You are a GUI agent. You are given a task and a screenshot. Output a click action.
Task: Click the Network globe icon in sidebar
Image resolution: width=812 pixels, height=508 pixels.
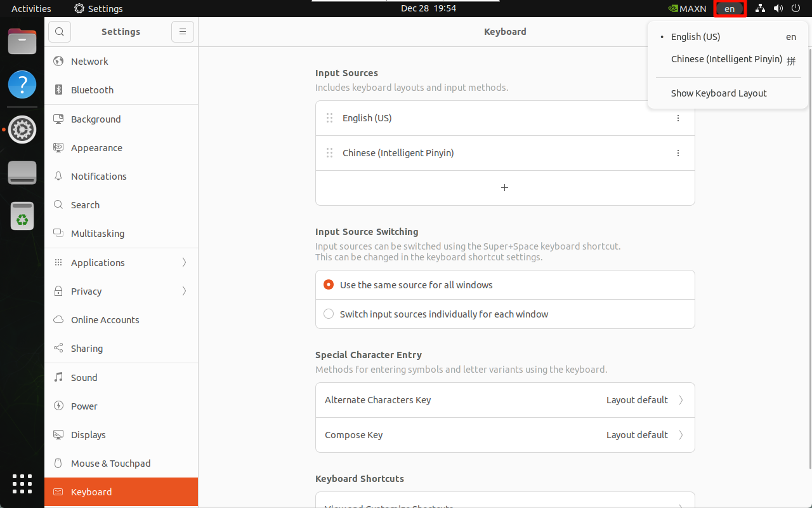[x=58, y=61]
